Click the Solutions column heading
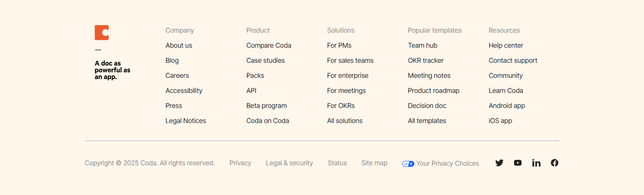This screenshot has height=195, width=644. click(x=341, y=30)
